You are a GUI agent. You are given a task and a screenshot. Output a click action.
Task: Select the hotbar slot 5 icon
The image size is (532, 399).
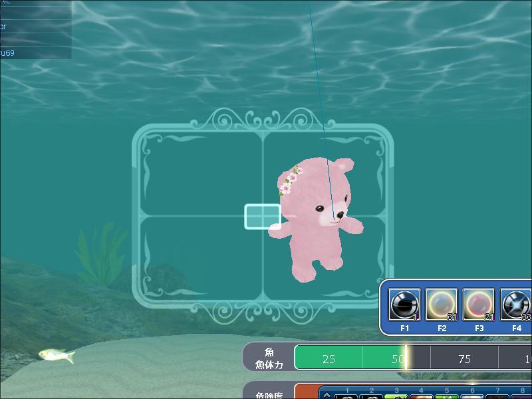(447, 396)
